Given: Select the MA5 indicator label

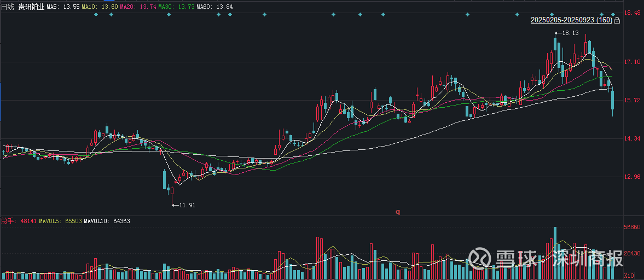Looking at the screenshot, I should tap(63, 6).
